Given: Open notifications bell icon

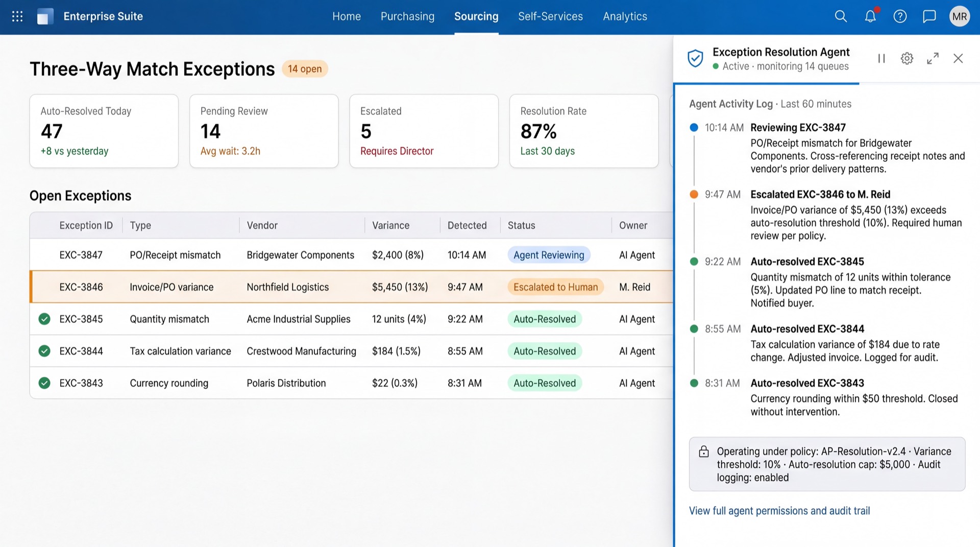Looking at the screenshot, I should pyautogui.click(x=870, y=16).
